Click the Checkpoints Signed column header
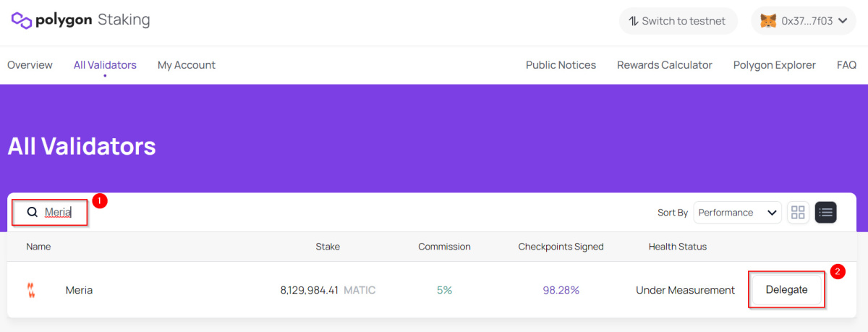The image size is (868, 332). point(561,247)
